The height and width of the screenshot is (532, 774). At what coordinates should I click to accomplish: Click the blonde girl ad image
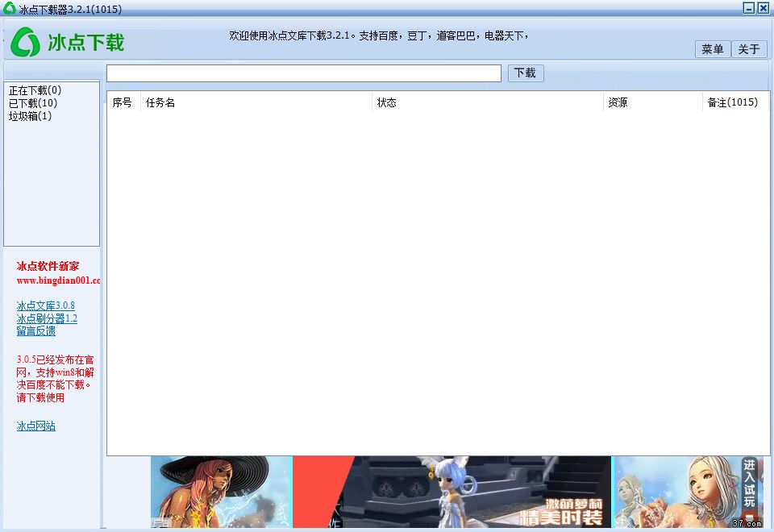[x=688, y=492]
